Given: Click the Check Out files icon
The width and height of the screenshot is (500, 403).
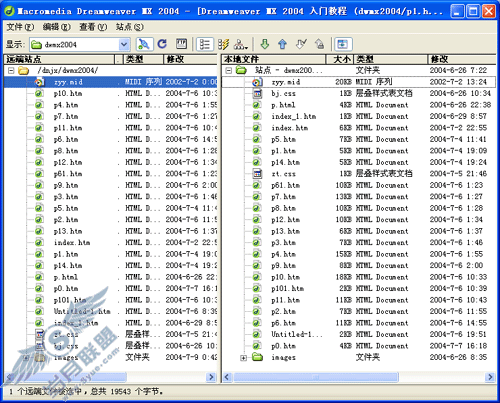Looking at the screenshot, I should click(301, 44).
